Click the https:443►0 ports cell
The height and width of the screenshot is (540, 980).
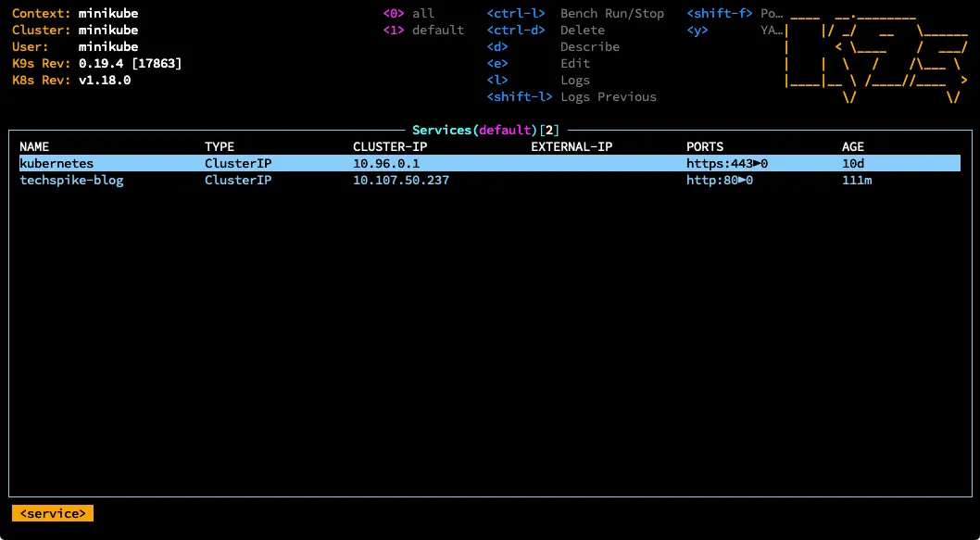(727, 164)
